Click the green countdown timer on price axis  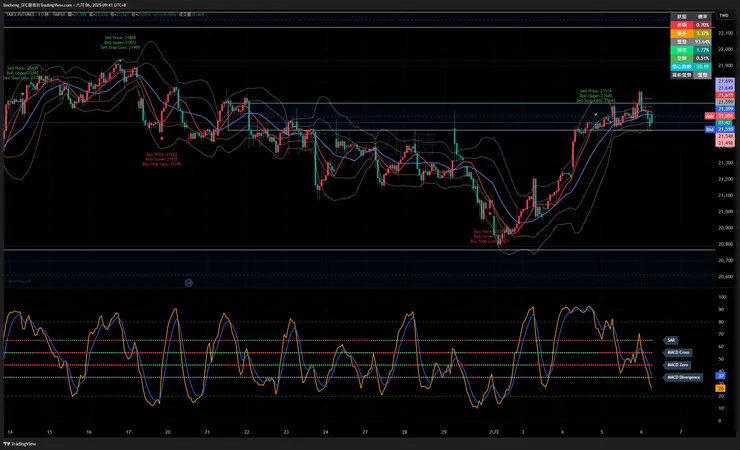point(725,123)
